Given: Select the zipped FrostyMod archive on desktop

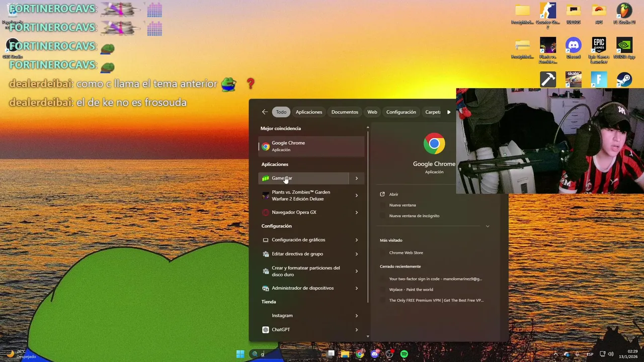Looking at the screenshot, I should coord(522,48).
